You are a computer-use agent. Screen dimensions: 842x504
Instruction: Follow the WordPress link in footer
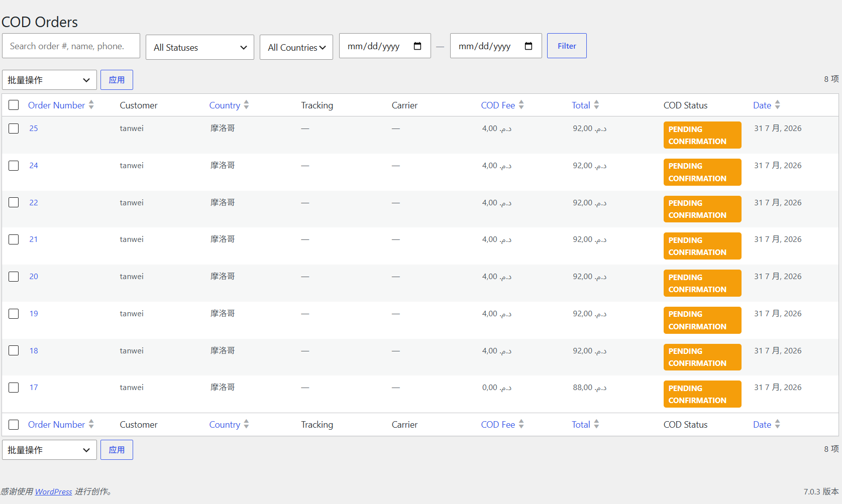pyautogui.click(x=53, y=491)
